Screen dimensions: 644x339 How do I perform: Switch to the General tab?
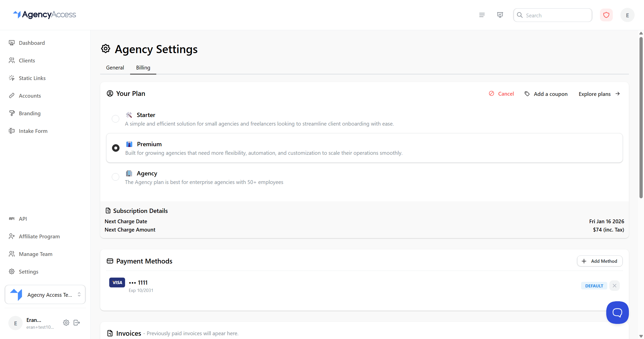[x=115, y=67]
